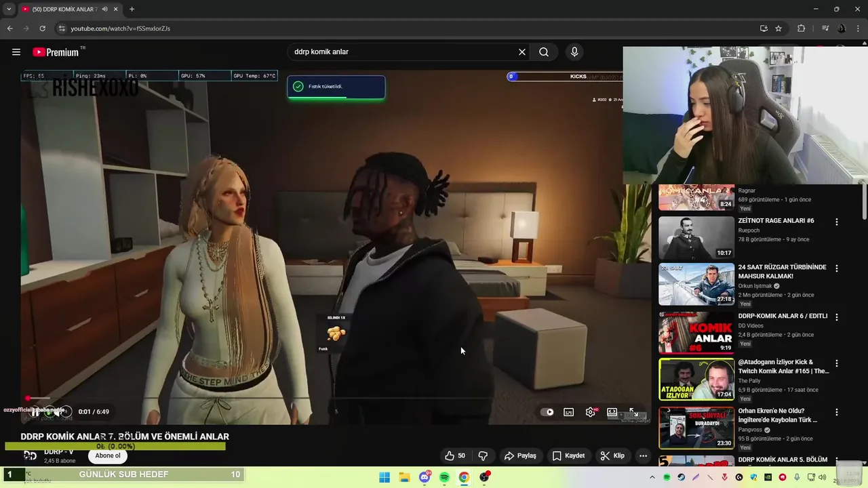Image resolution: width=868 pixels, height=488 pixels.
Task: Open Atadogann İzliyor video thumbnail
Action: pyautogui.click(x=696, y=380)
